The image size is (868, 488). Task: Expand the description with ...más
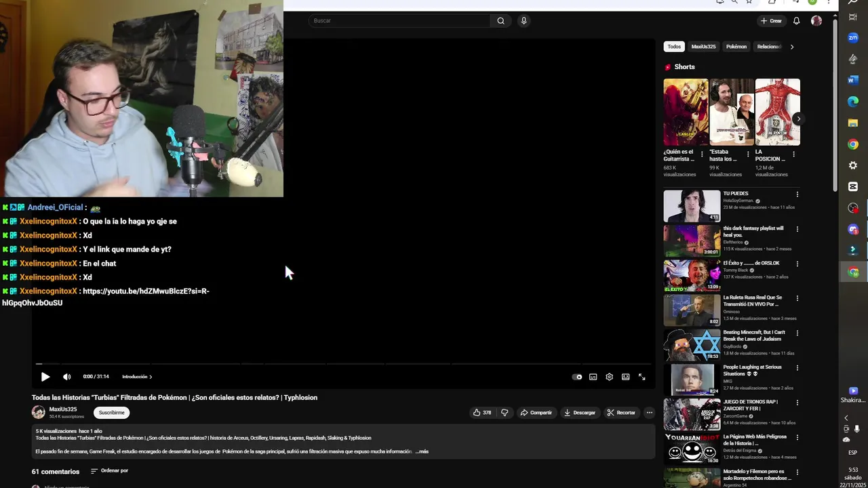[x=422, y=451]
